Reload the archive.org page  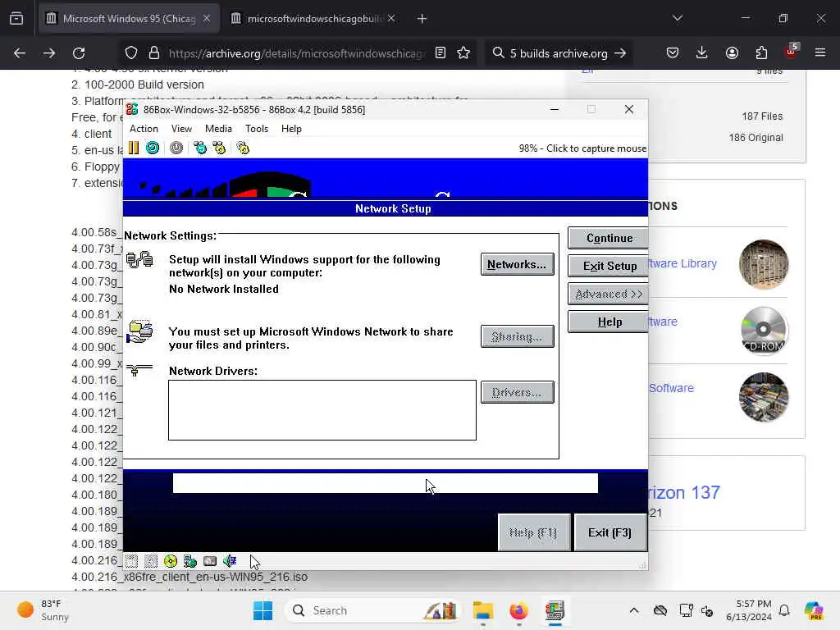(x=79, y=53)
